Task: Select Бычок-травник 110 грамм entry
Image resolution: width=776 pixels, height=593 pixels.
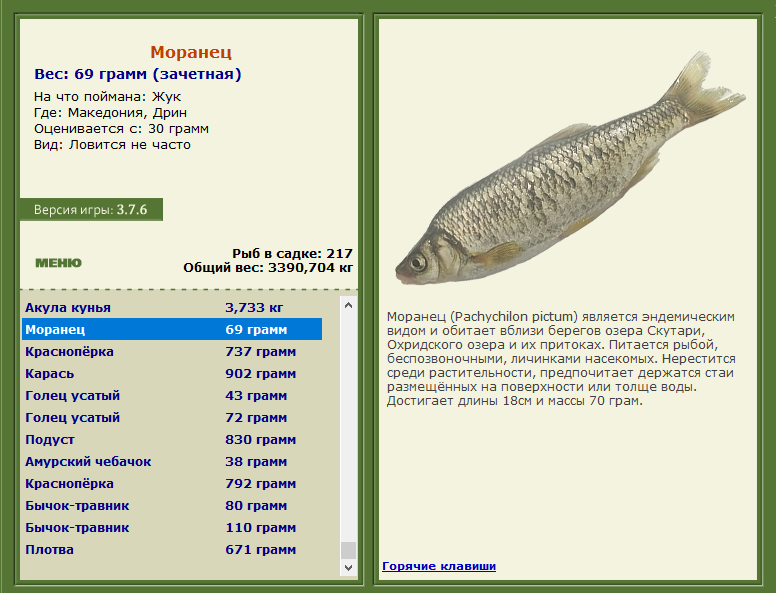Action: (172, 528)
